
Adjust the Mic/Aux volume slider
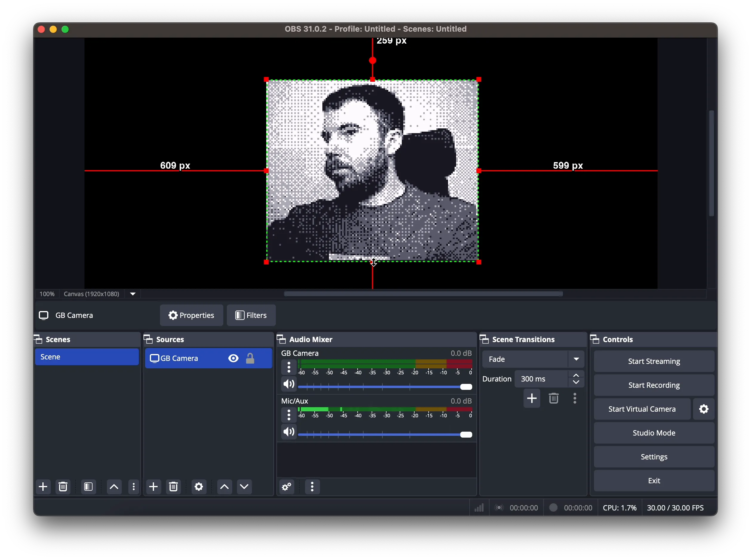click(x=466, y=435)
